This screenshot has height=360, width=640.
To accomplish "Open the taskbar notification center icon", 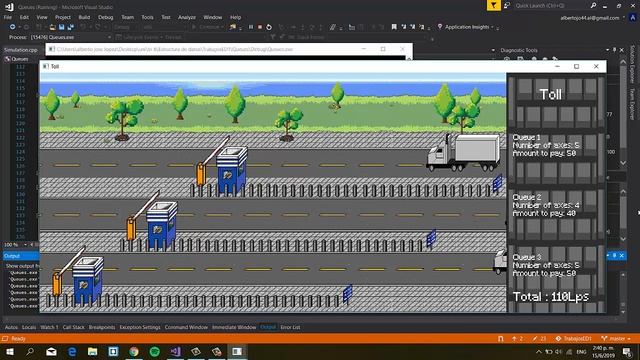I will tap(627, 351).
